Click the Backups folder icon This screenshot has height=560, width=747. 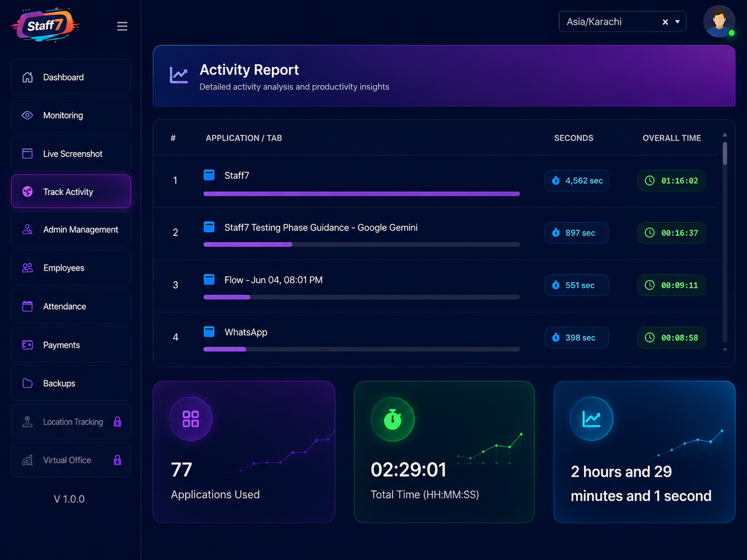(x=27, y=383)
